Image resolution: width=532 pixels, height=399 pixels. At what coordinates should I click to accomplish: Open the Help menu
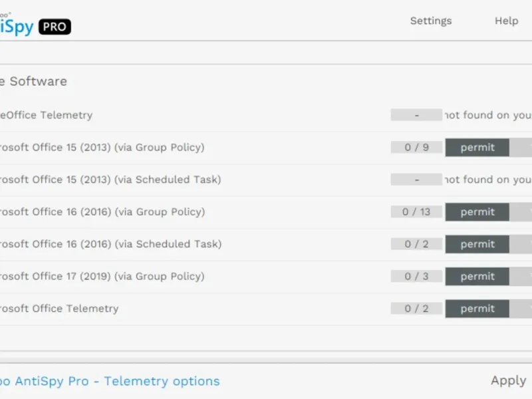pyautogui.click(x=506, y=21)
